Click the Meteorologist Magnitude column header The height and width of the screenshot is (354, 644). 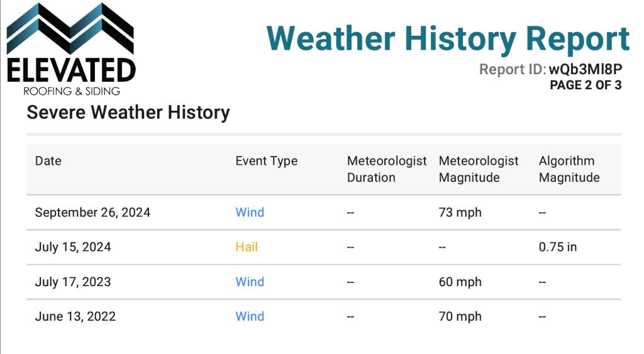tap(479, 169)
